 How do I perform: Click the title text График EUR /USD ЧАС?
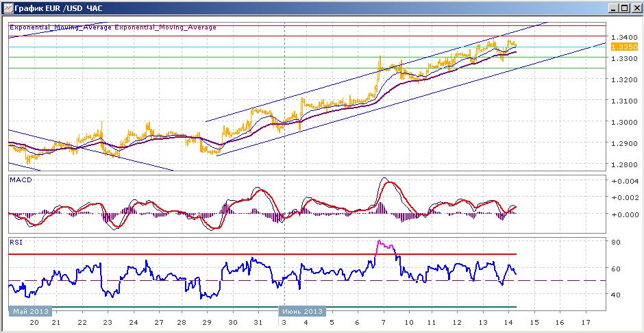pyautogui.click(x=58, y=8)
